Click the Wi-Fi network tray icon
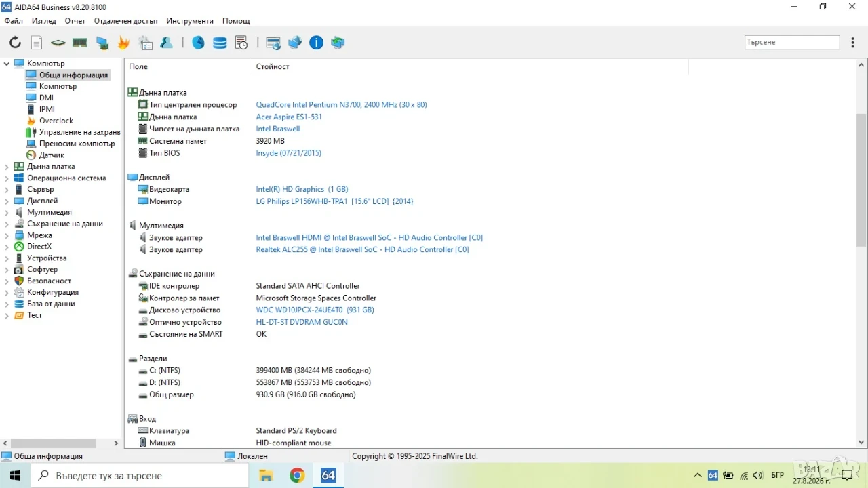This screenshot has width=868, height=488. (744, 475)
